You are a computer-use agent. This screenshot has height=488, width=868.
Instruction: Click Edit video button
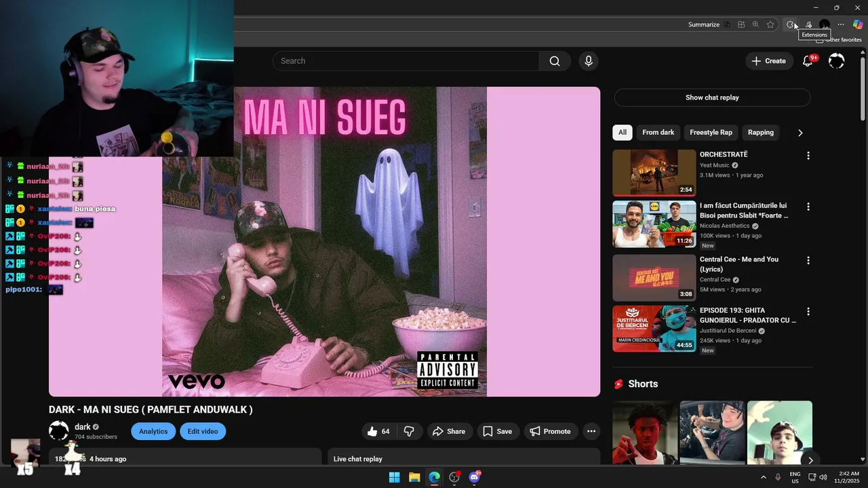[x=203, y=431]
